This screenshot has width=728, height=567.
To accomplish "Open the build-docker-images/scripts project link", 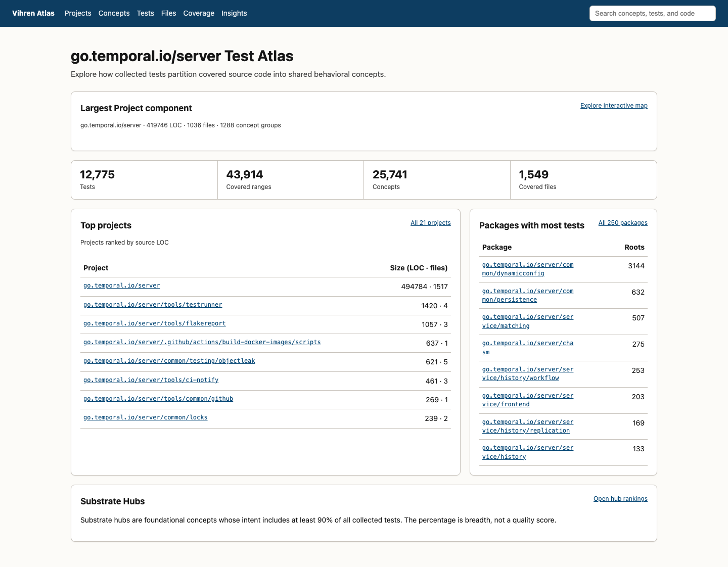I will pos(202,342).
